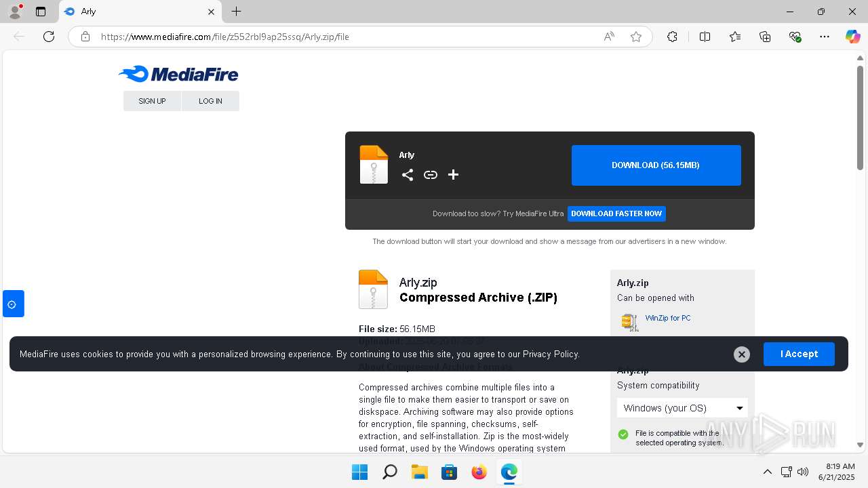Screen dimensions: 868x488
Task: Click the scrollbar down arrow
Action: 860,445
